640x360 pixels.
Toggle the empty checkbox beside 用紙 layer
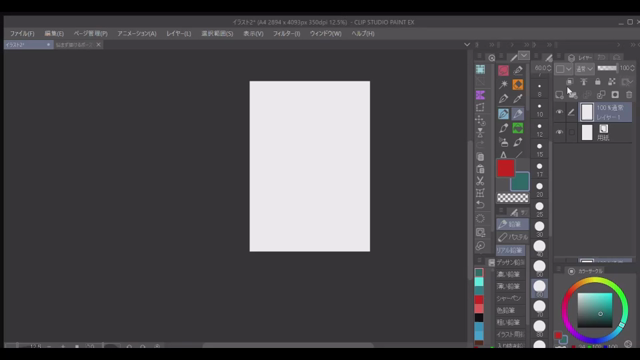point(572,132)
